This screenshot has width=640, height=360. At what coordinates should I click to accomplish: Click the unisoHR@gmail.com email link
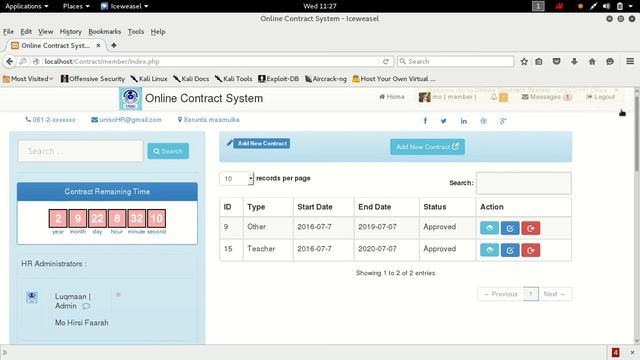tap(127, 120)
